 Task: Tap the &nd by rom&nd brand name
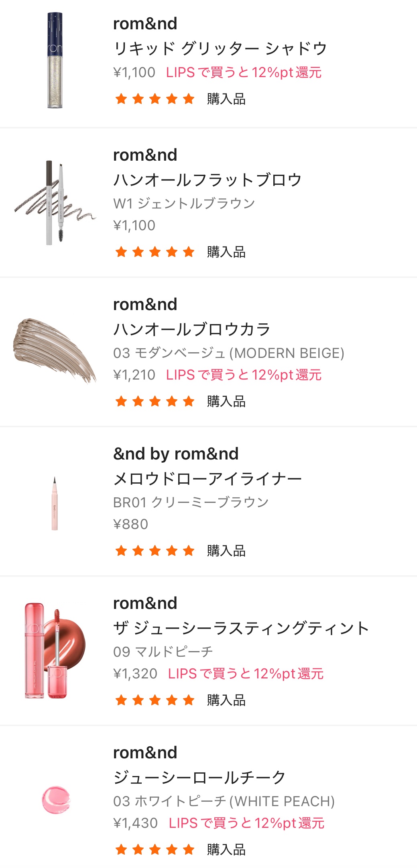[176, 454]
